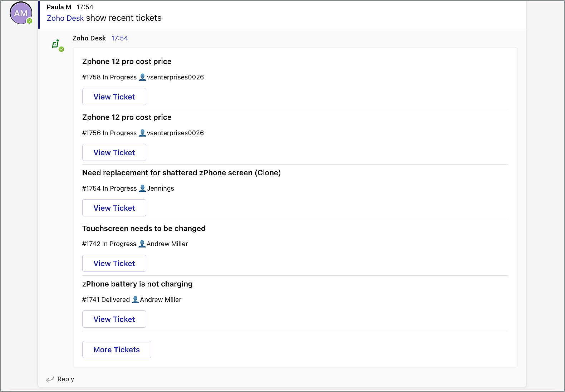The image size is (565, 392).
Task: View ticket #1758 Zphone 12 pro
Action: [x=114, y=97]
